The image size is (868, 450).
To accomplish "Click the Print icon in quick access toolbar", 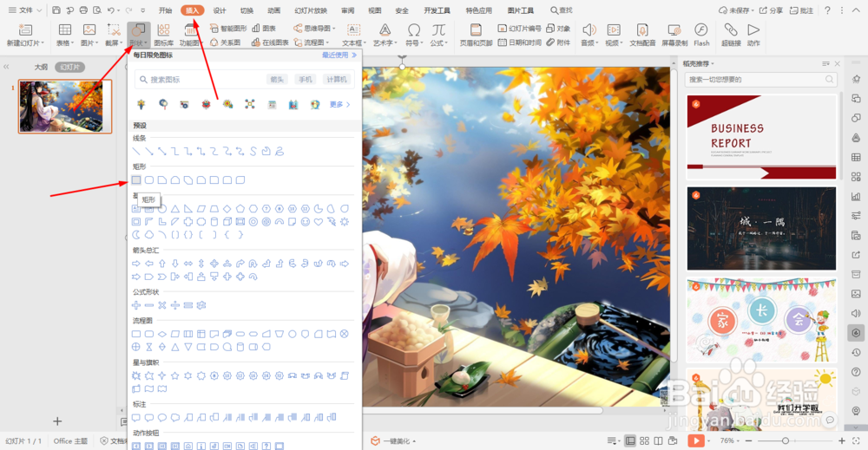I will point(83,10).
